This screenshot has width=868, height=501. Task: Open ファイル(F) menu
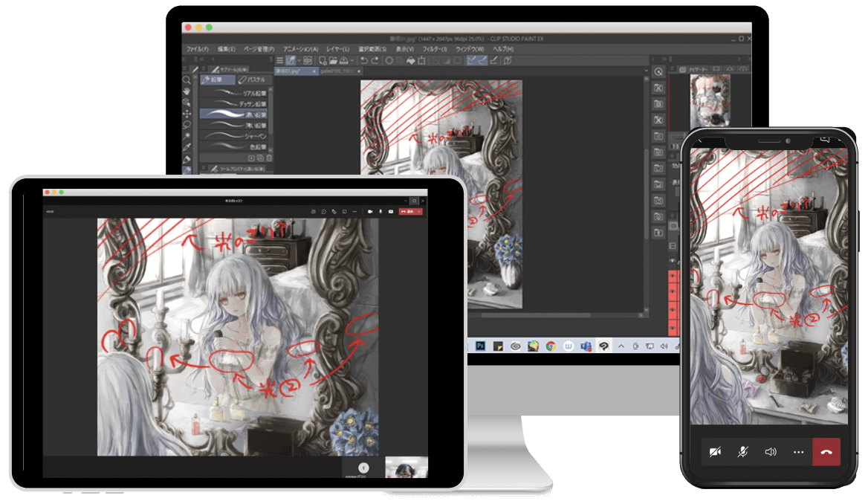[x=198, y=49]
